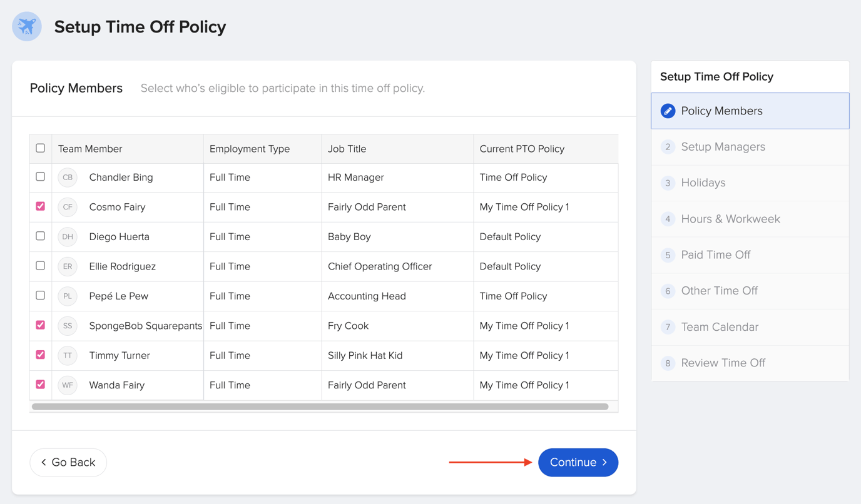The image size is (861, 504).
Task: Click the back chevron in Go Back
Action: click(x=43, y=462)
